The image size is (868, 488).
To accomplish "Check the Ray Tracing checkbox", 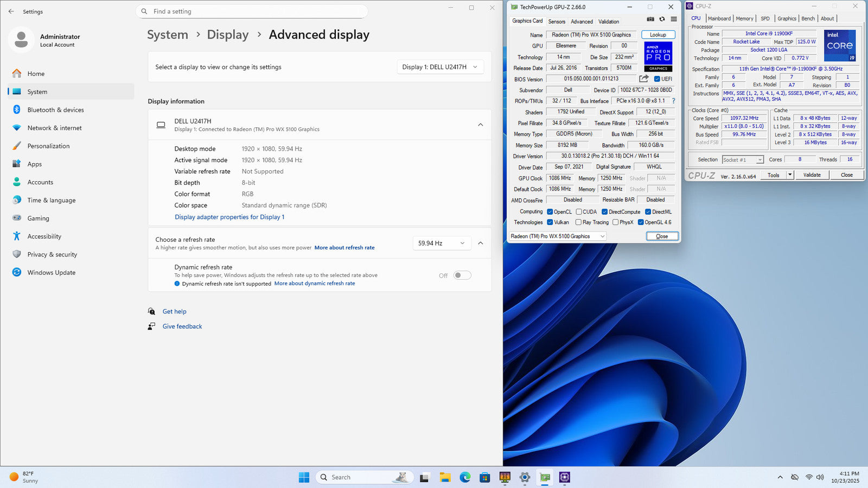I will (578, 222).
